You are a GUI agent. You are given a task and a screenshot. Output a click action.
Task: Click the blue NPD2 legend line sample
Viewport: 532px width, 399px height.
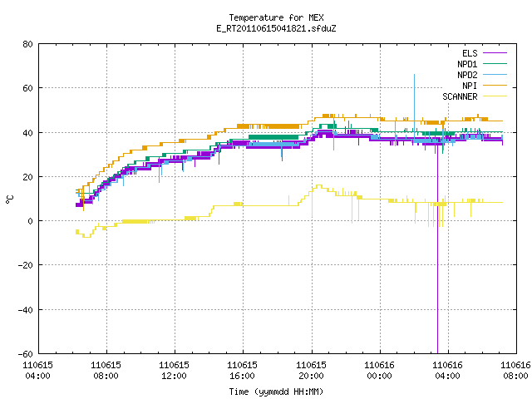(495, 75)
